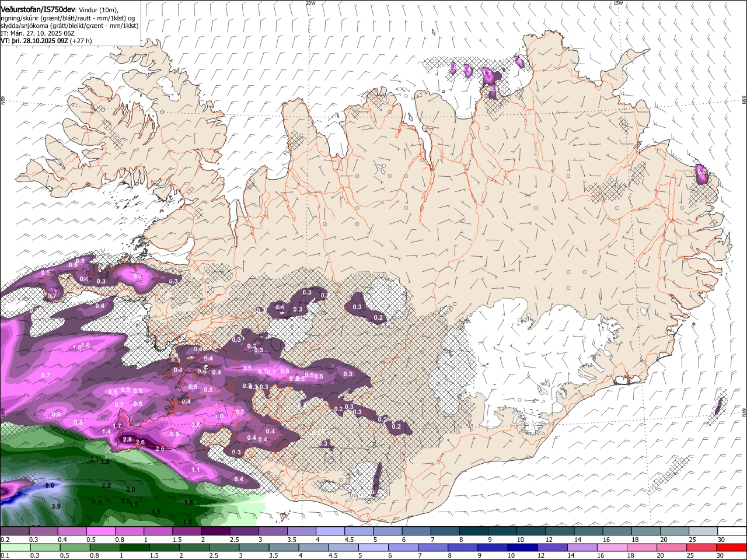The image size is (747, 560).
Task: Click the '12' label under the snow legend
Action: pyautogui.click(x=549, y=540)
